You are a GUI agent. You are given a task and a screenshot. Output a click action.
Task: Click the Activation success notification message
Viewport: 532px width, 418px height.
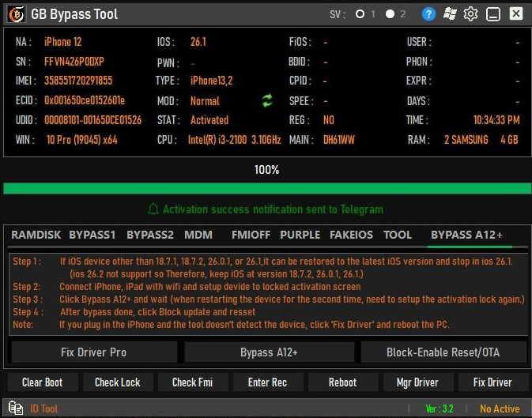point(273,209)
